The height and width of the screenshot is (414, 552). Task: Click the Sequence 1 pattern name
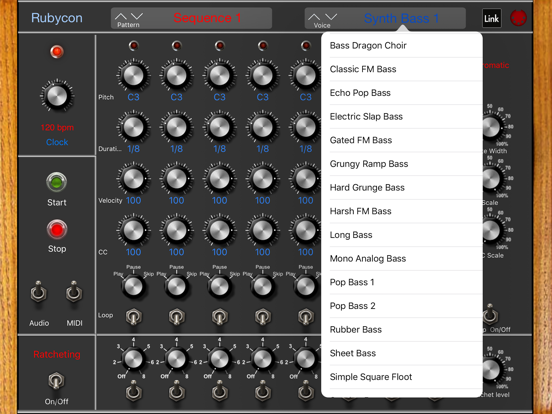[x=207, y=18]
